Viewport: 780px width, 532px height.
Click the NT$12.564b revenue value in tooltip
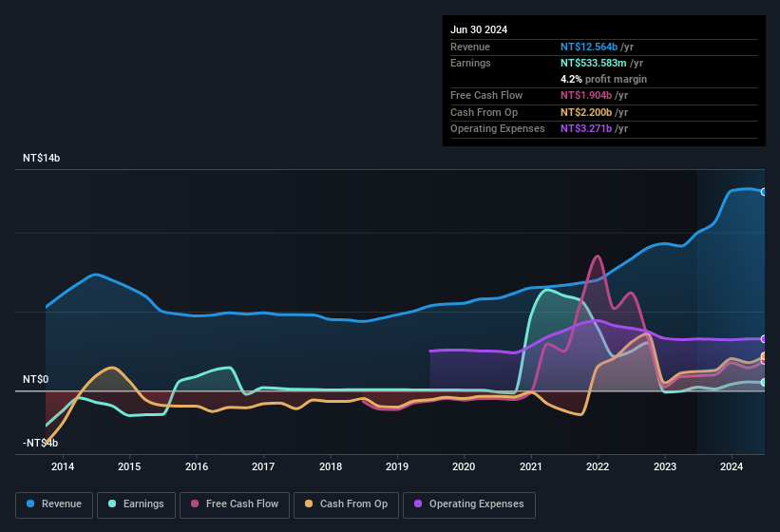tap(589, 47)
